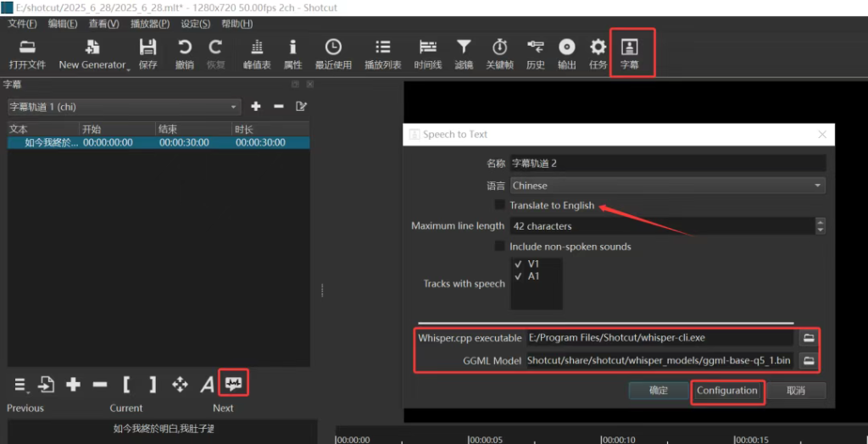Open the 最近使用 recent panel
Image resolution: width=868 pixels, height=444 pixels.
(333, 54)
